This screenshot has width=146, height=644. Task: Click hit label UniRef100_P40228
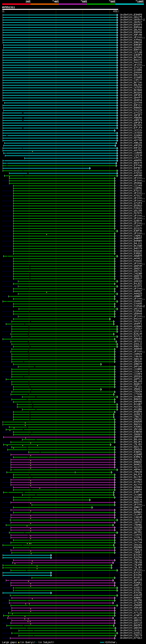131,63
